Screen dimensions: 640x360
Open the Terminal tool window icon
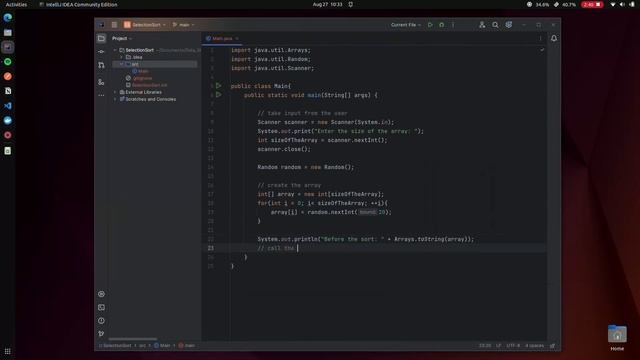(x=101, y=307)
